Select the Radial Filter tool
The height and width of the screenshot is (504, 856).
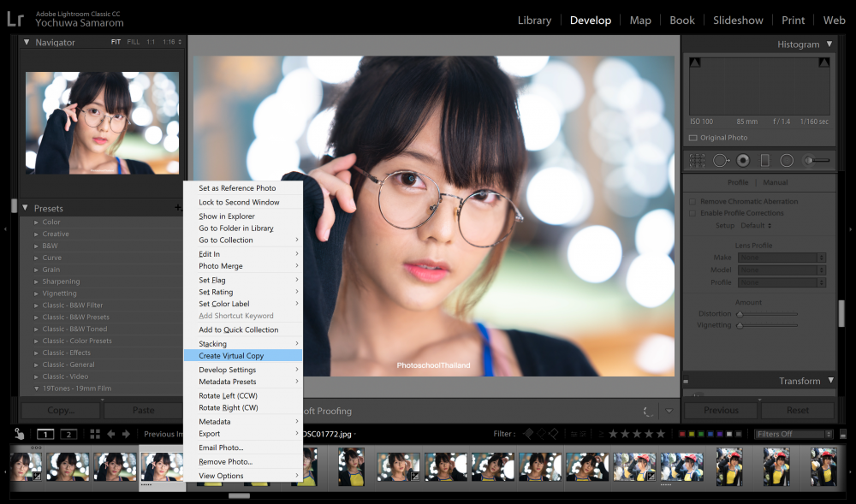[787, 160]
